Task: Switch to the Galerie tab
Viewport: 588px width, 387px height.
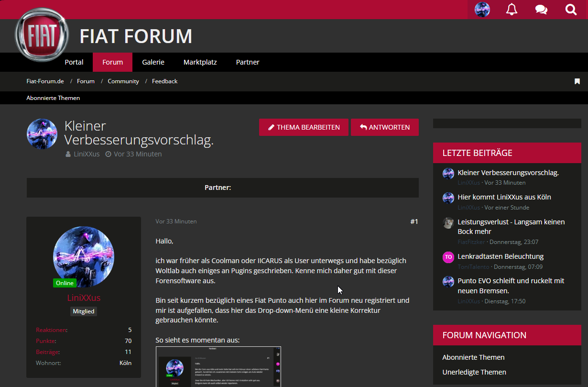Action: click(x=153, y=62)
